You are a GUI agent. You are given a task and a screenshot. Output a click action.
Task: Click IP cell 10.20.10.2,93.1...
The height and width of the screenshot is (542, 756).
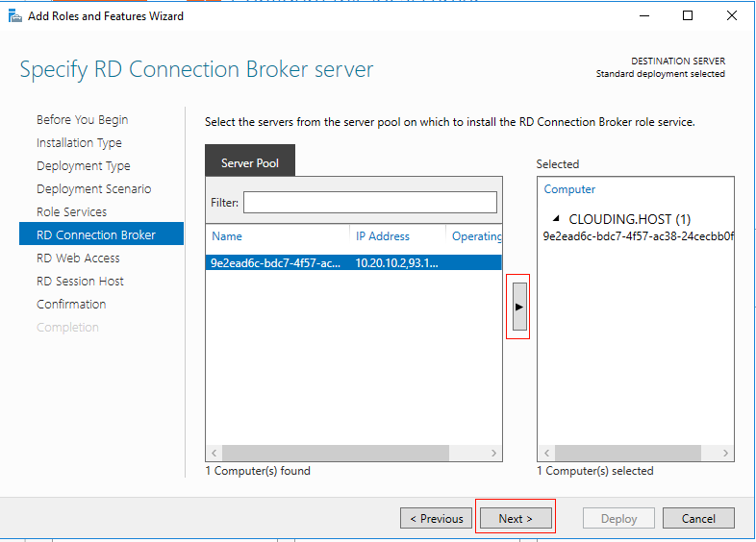click(x=396, y=263)
